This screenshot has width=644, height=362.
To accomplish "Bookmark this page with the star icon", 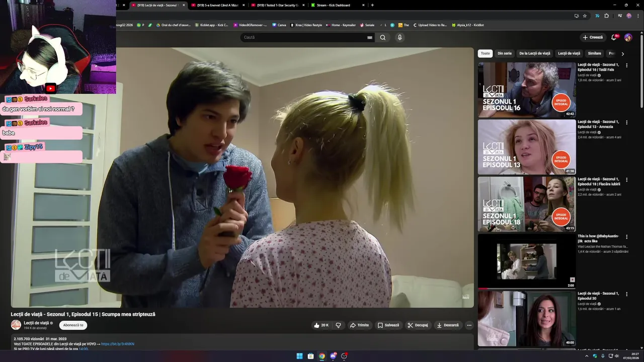I will pyautogui.click(x=585, y=16).
